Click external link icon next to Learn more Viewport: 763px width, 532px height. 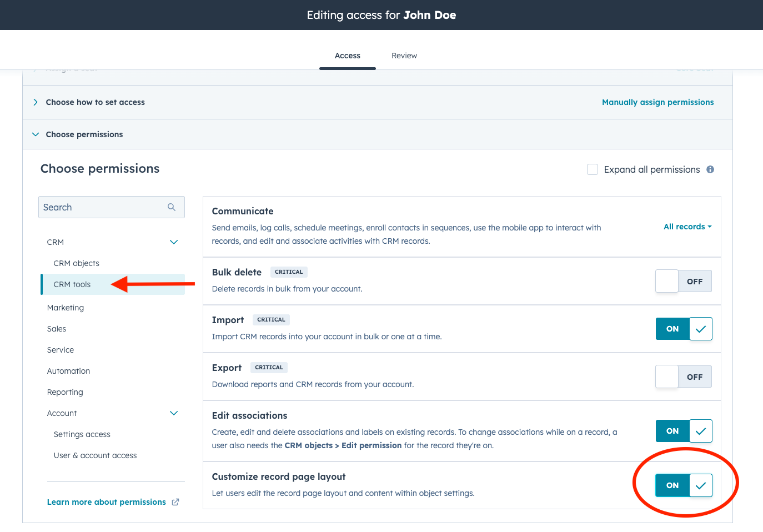click(x=175, y=502)
